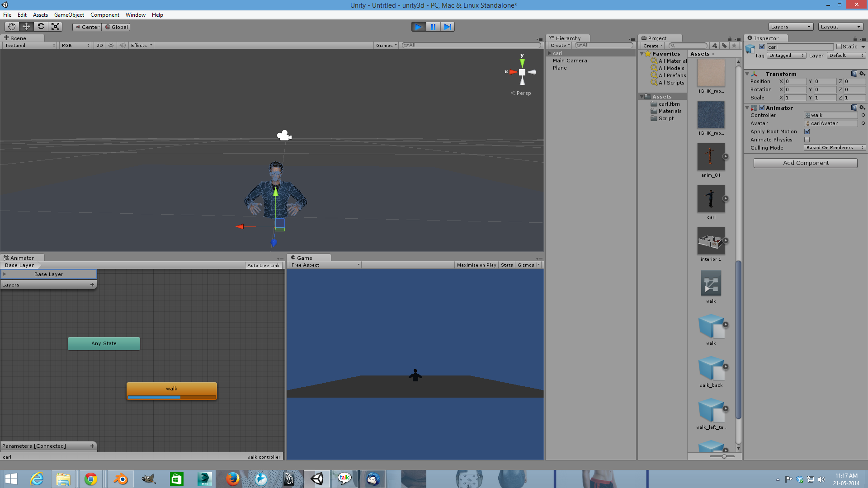Click the Main Camera icon in scene
Viewport: 868px width, 488px height.
pos(284,135)
